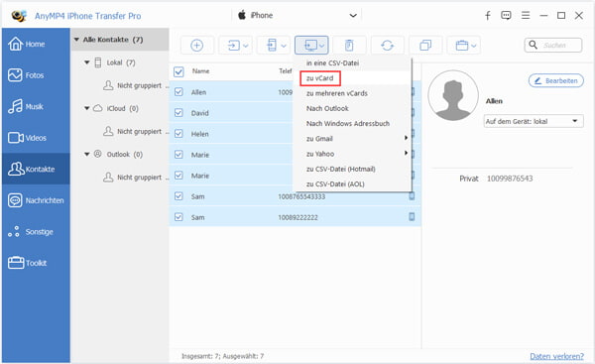Click the Bearbeiten button

pyautogui.click(x=556, y=81)
